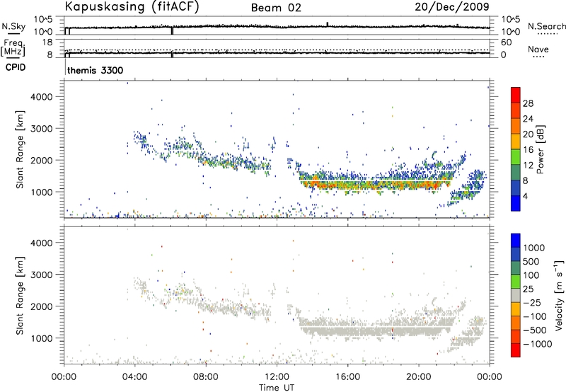Viewport: 566px width, 392px height.
Task: Click the -500 label on Velocity colorbar
Action: (x=534, y=330)
